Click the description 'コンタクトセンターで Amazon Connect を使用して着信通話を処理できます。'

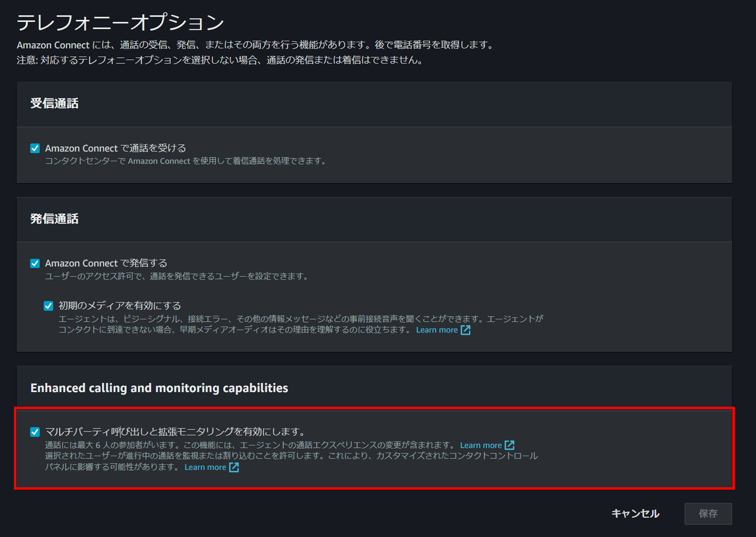click(x=186, y=161)
